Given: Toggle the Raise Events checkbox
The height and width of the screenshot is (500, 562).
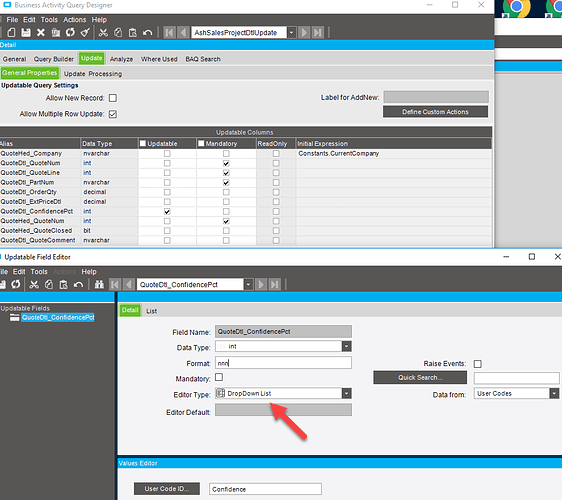Looking at the screenshot, I should [478, 364].
